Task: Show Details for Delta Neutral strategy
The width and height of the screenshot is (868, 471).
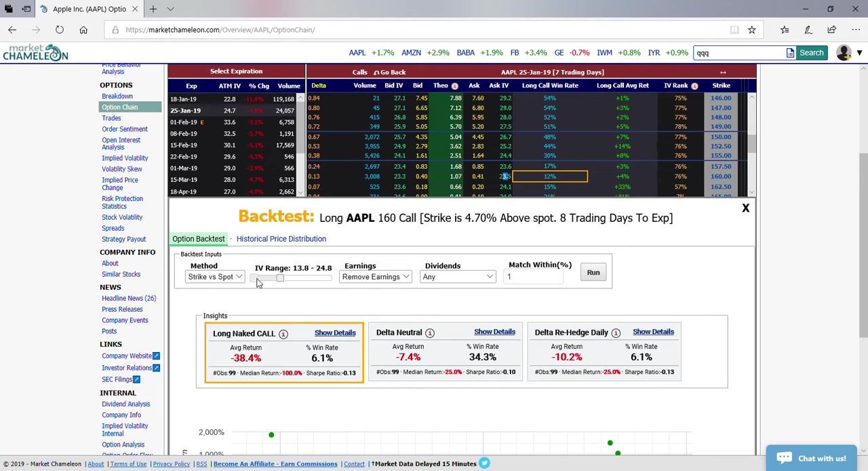Action: coord(494,332)
